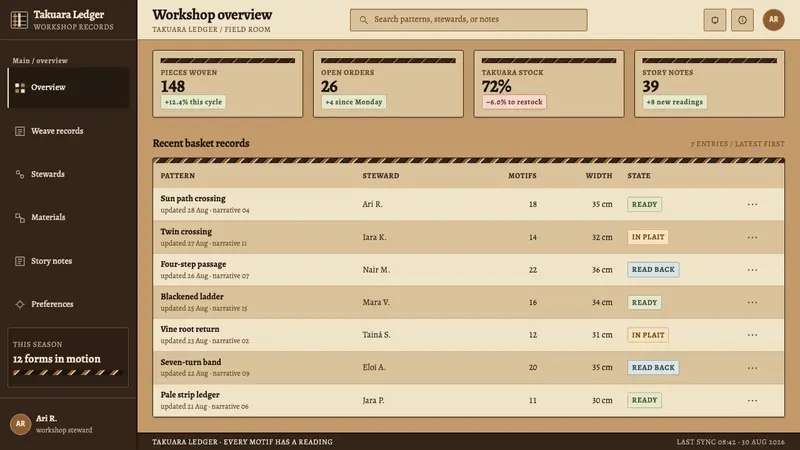The image size is (800, 450).
Task: Click steward Iara K.
Action: 374,237
